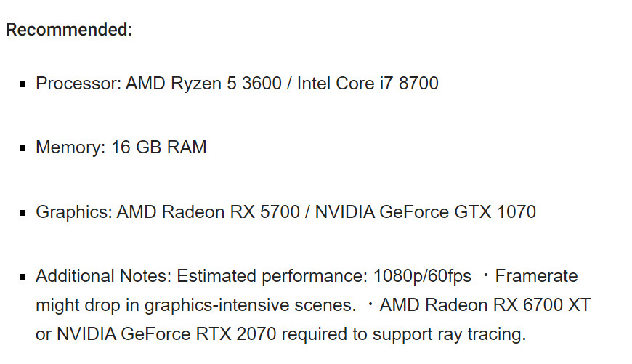This screenshot has width=632, height=364.
Task: Click the Memory label
Action: tap(70, 147)
